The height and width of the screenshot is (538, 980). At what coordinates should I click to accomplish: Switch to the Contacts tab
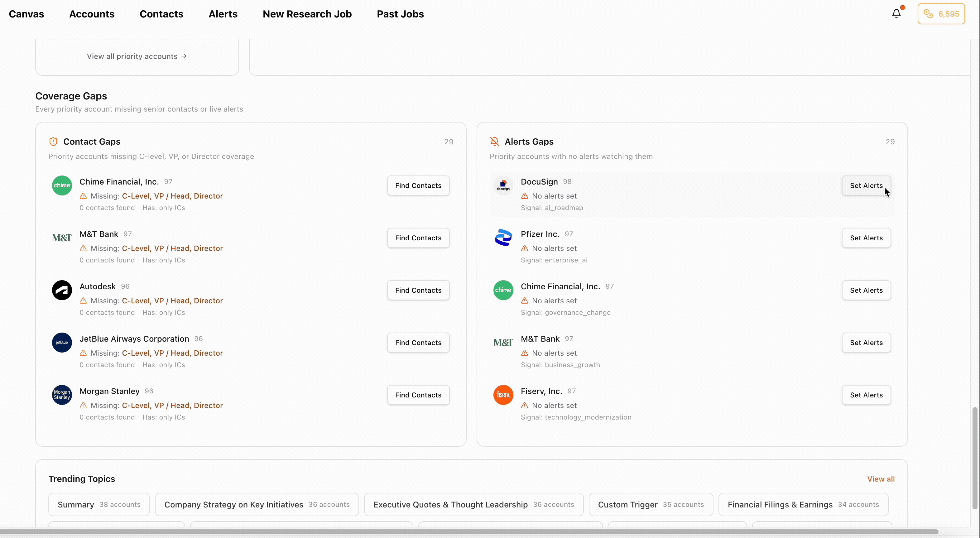pos(161,14)
